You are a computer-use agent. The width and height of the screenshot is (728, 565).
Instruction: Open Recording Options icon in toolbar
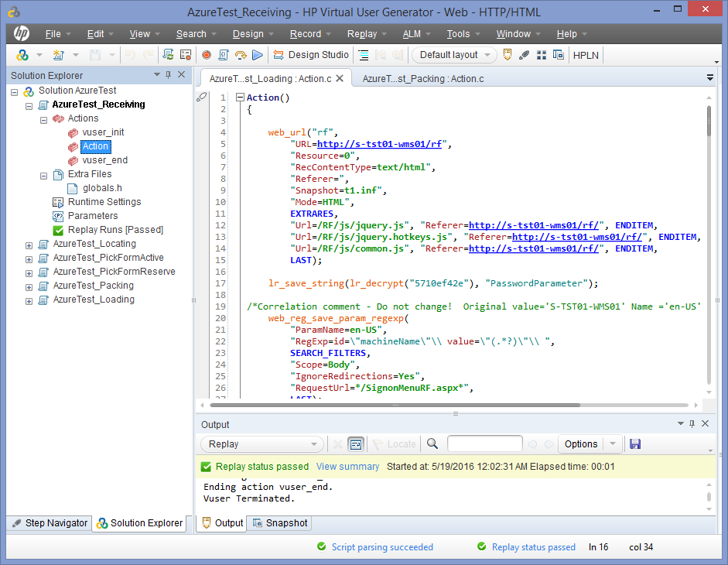(x=186, y=55)
